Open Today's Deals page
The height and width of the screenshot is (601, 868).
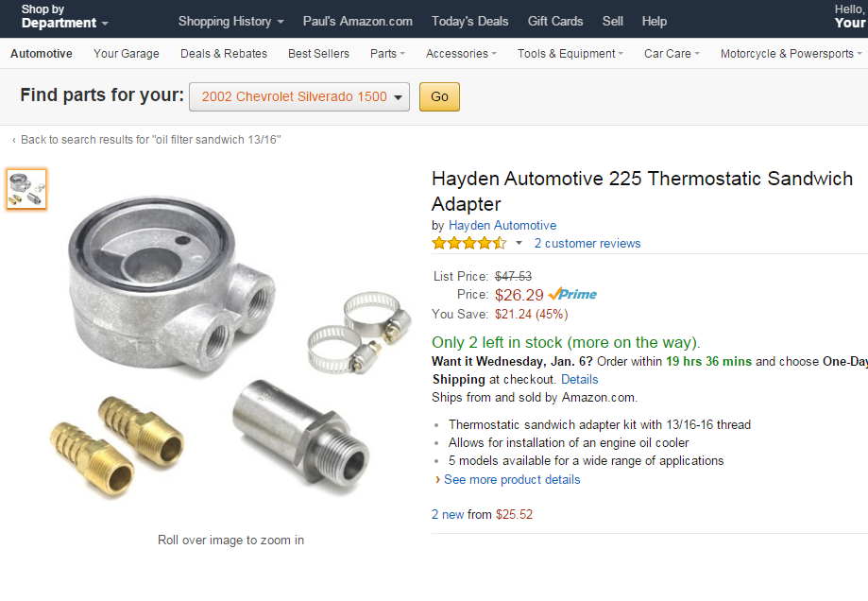469,21
